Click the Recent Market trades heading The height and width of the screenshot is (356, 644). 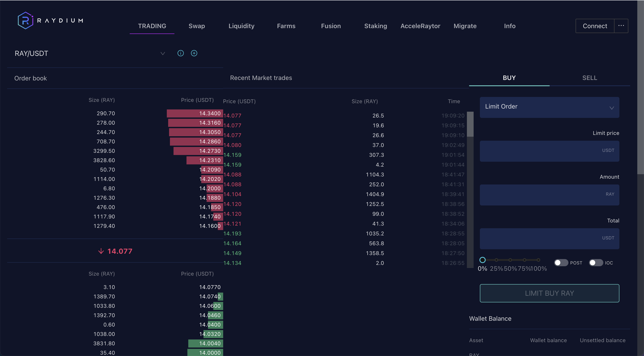(x=261, y=78)
